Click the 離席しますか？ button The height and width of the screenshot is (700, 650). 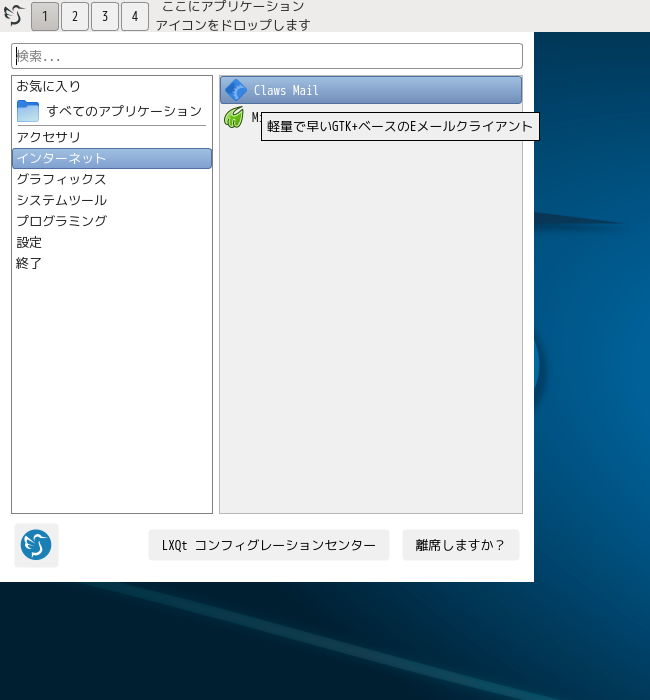461,545
